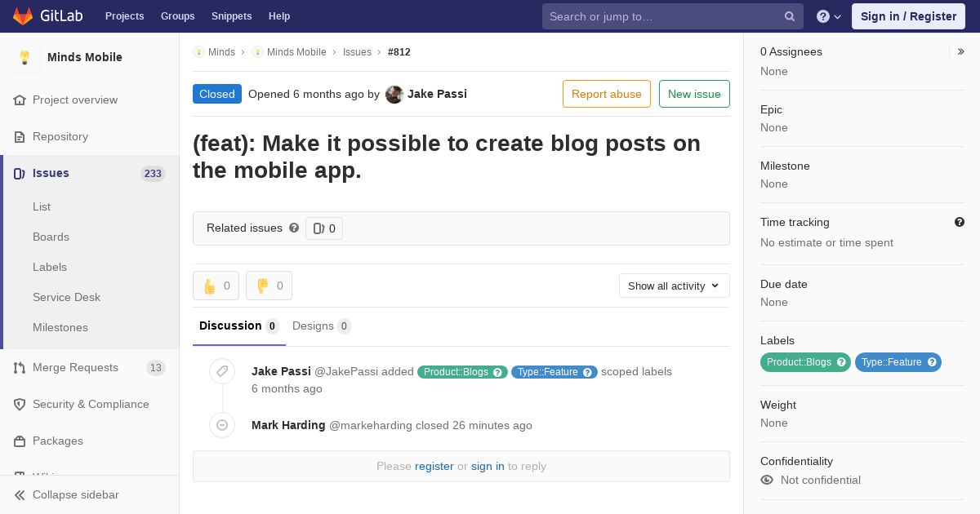The width and height of the screenshot is (980, 514).
Task: Click the search magnifier icon
Action: (x=790, y=16)
